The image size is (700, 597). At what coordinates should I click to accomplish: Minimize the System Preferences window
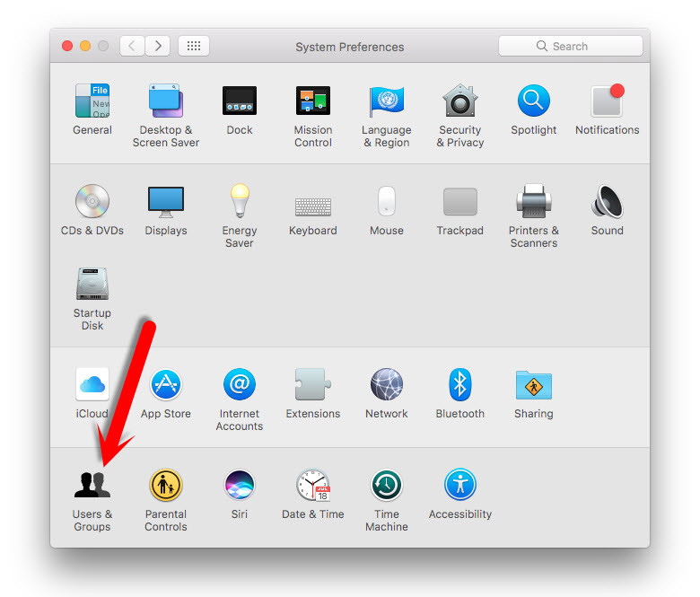(85, 46)
